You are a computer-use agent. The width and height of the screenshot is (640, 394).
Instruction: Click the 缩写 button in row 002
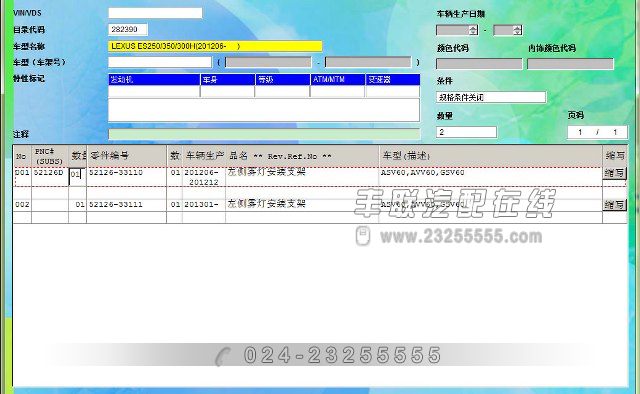[x=614, y=205]
